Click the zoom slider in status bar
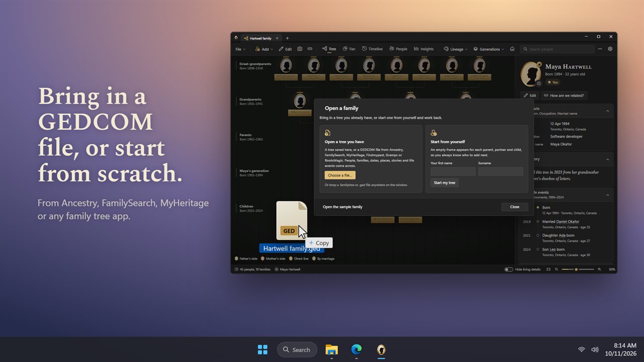Image resolution: width=644 pixels, height=362 pixels. click(578, 269)
